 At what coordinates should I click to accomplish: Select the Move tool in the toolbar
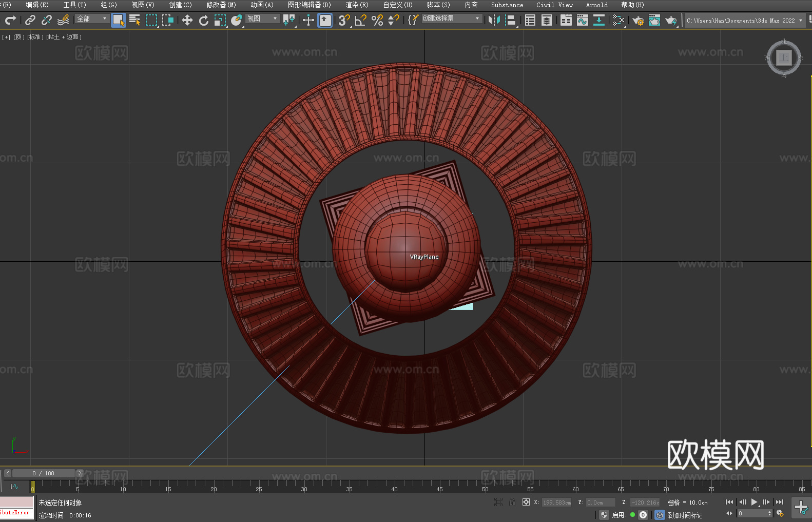187,20
